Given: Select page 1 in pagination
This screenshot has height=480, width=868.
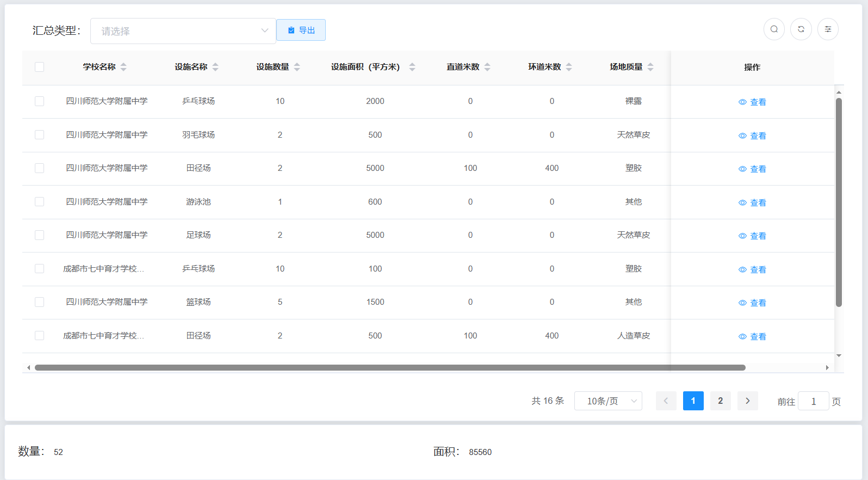Looking at the screenshot, I should pos(693,401).
